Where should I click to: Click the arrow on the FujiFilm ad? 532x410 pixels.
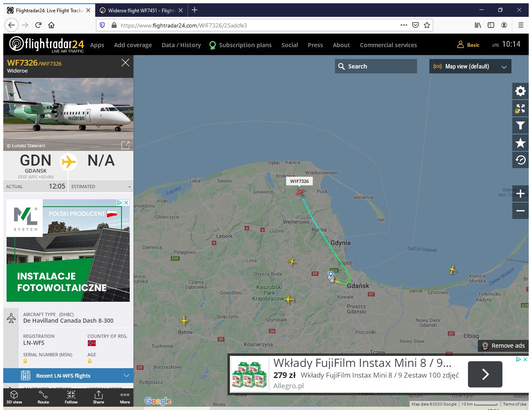[485, 374]
